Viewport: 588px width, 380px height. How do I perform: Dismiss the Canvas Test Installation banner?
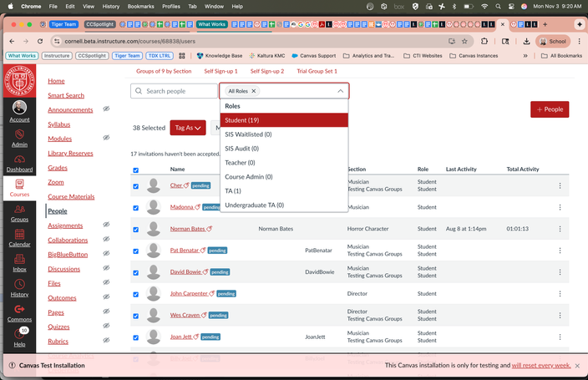pyautogui.click(x=577, y=366)
